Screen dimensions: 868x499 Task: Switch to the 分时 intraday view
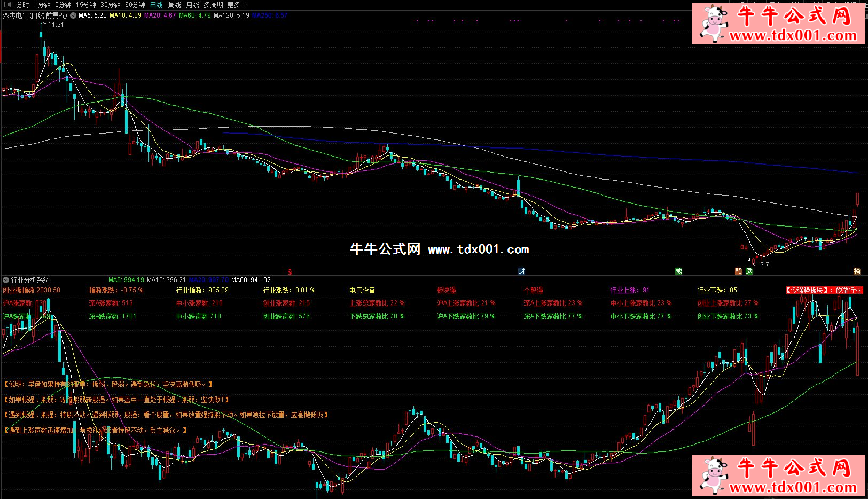pos(23,5)
